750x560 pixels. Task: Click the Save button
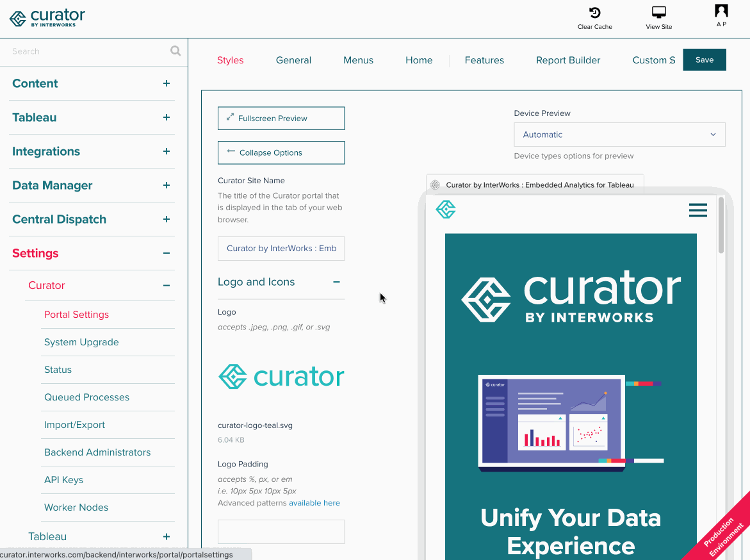pos(704,60)
